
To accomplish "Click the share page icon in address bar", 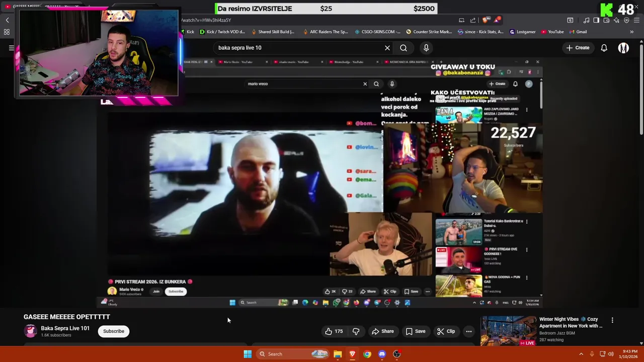I will pos(473,20).
